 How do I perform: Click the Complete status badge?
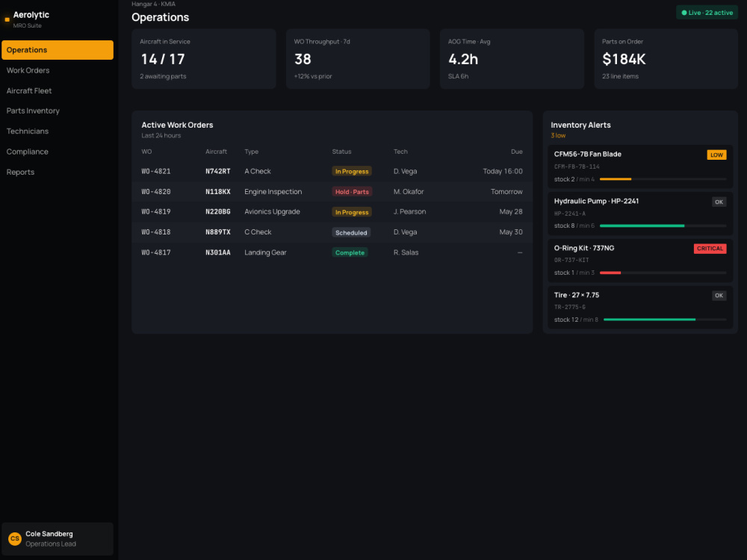click(350, 253)
